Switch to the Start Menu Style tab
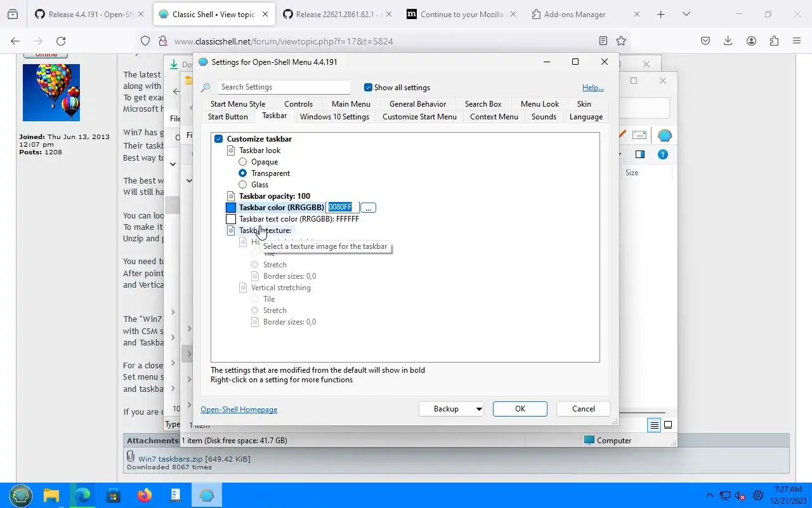This screenshot has width=812, height=508. click(x=238, y=104)
